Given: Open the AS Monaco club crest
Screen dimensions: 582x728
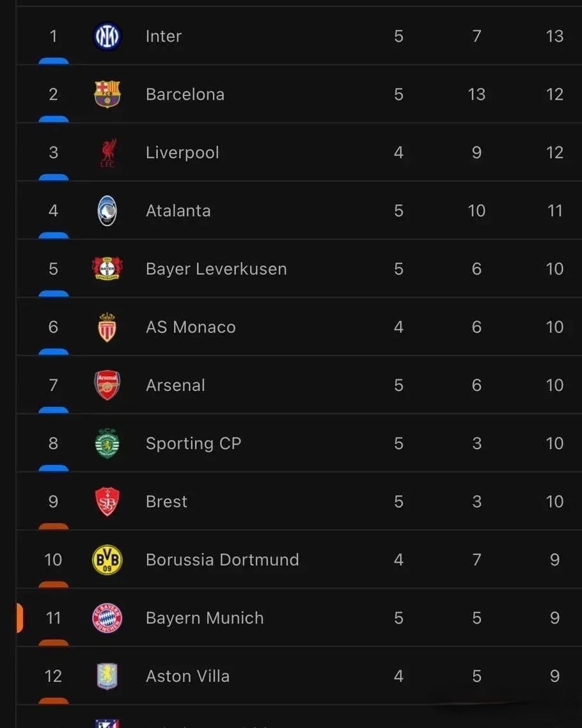Looking at the screenshot, I should (107, 328).
